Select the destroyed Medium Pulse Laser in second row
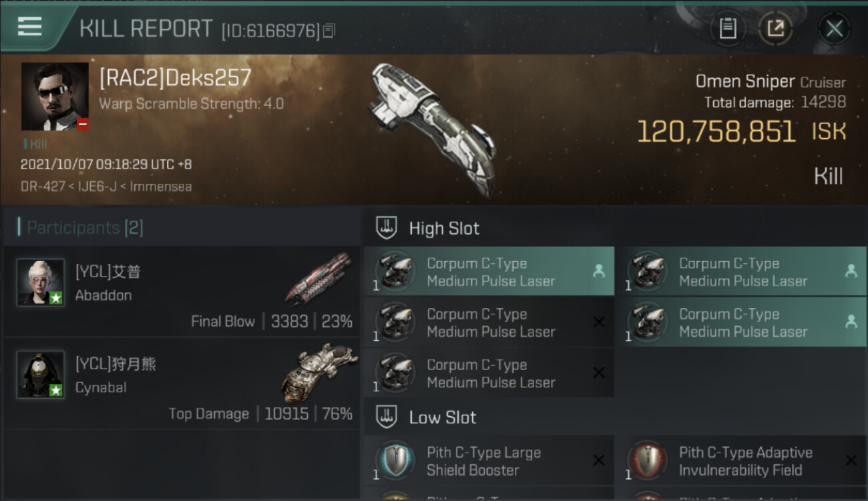 click(x=489, y=323)
